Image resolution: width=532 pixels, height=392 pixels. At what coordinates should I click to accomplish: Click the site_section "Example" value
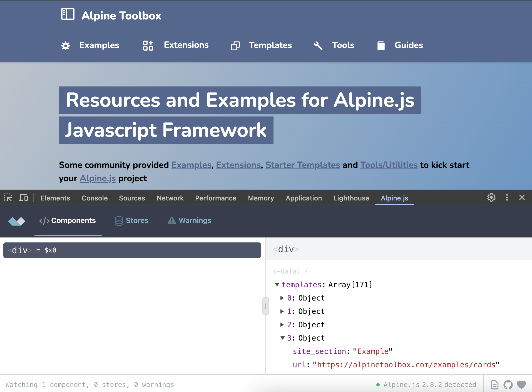click(372, 351)
